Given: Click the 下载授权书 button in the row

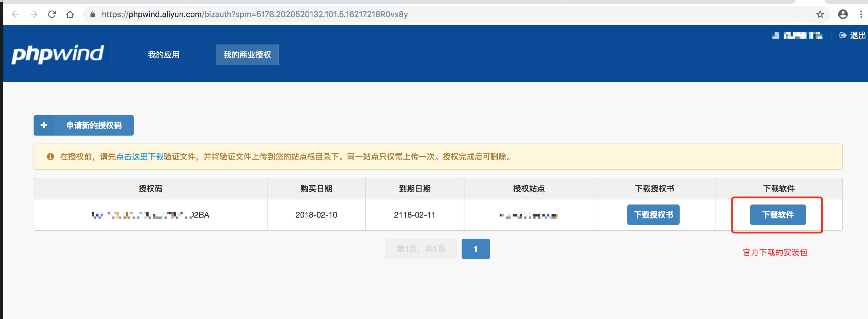Looking at the screenshot, I should (x=653, y=214).
